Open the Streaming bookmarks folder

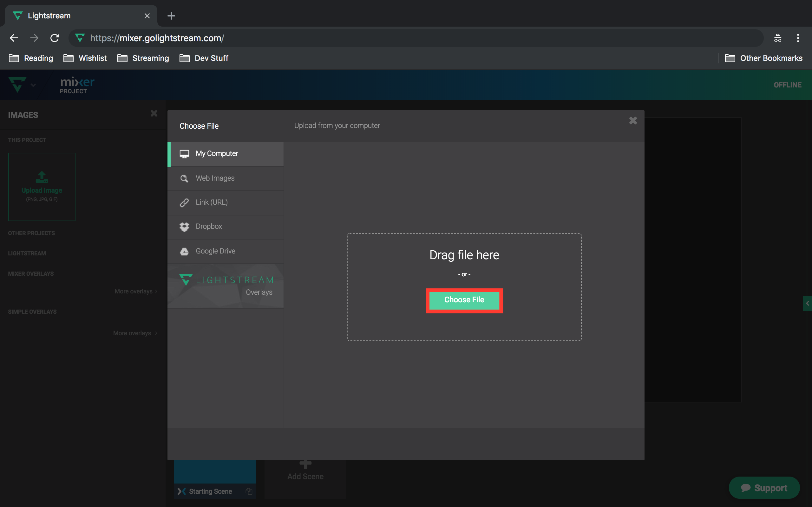(x=143, y=58)
